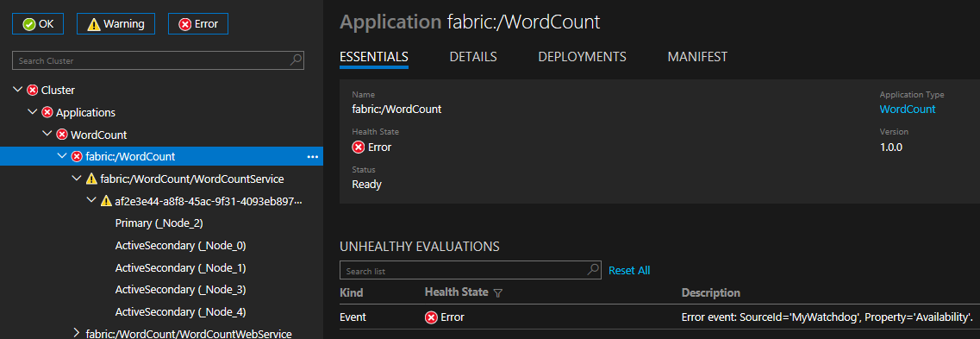
Task: Select the Applications tree item
Action: coord(85,113)
